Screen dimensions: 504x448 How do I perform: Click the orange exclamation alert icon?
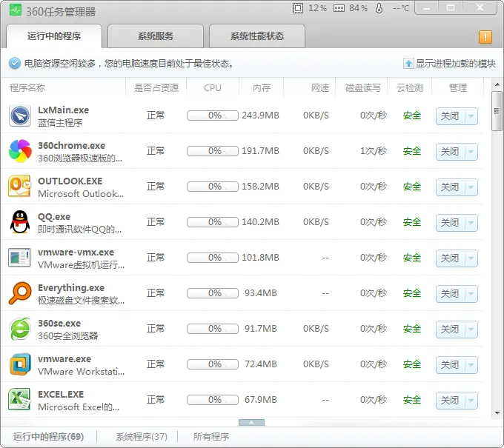tap(485, 37)
